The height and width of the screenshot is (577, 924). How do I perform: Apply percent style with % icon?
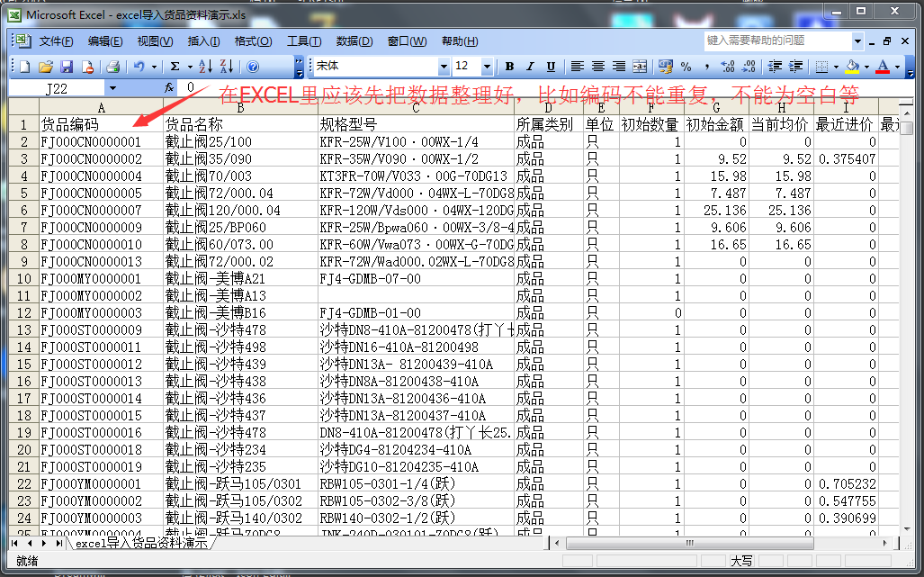(686, 67)
